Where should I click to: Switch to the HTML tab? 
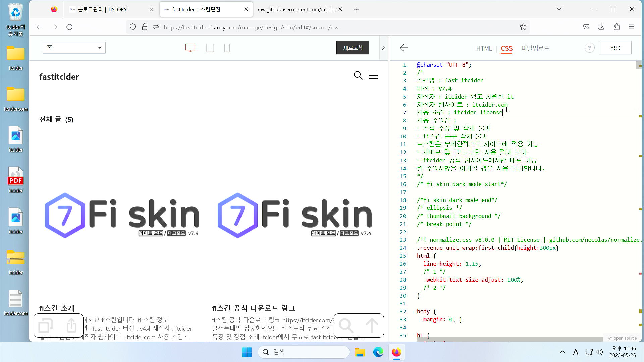tap(484, 48)
